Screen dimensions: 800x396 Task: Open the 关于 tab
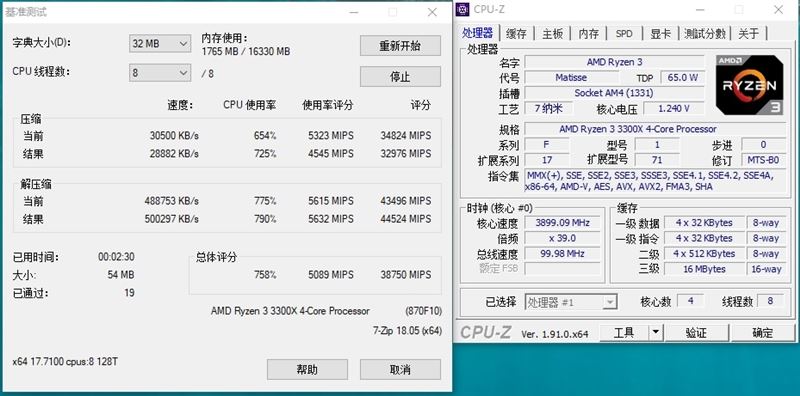pos(748,34)
